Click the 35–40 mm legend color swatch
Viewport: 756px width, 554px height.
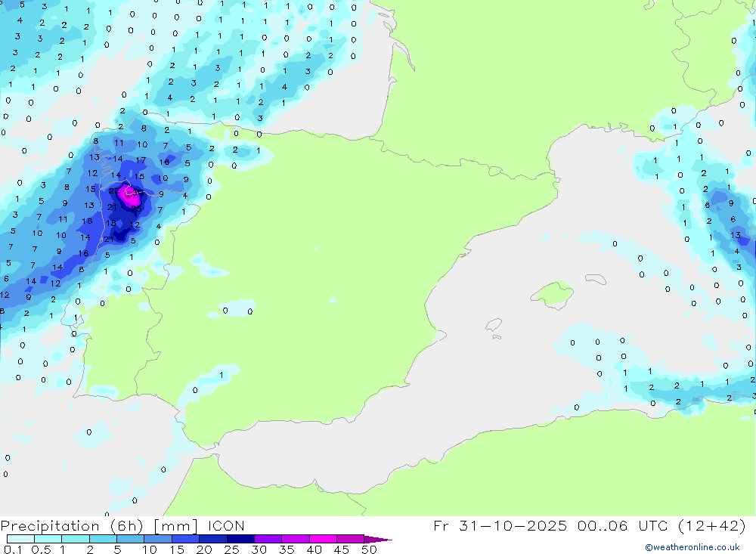[296, 539]
